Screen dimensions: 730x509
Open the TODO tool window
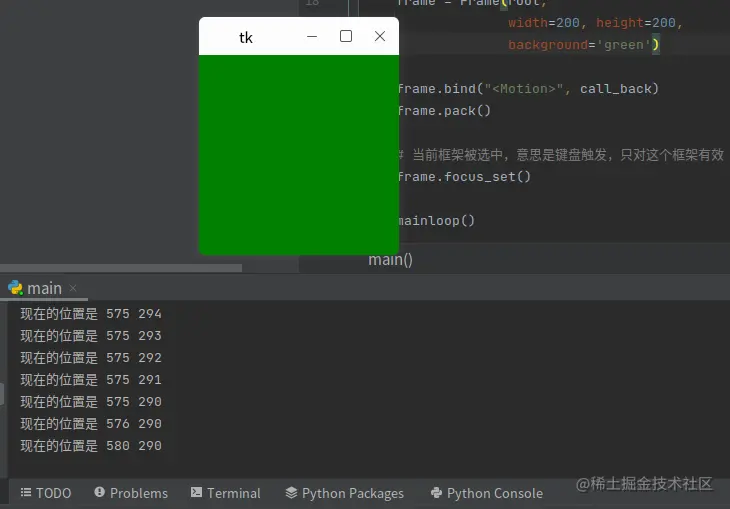coord(46,493)
